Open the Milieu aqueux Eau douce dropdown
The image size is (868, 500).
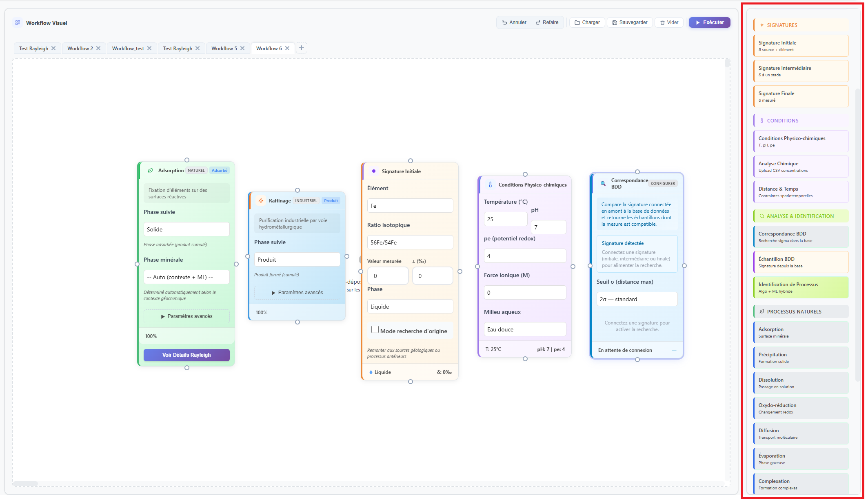coord(525,329)
